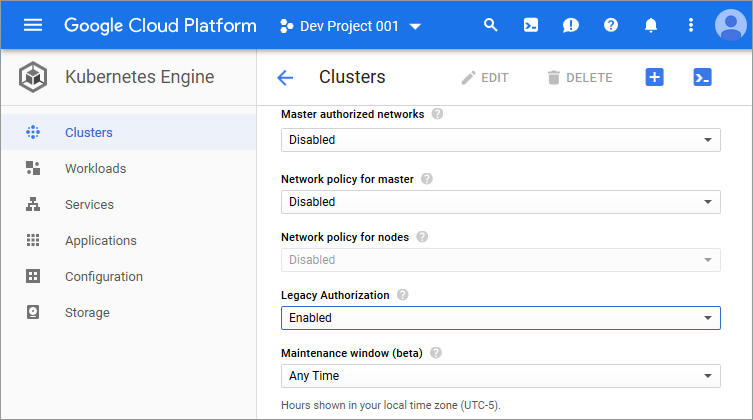Screen dimensions: 753x420
Task: Select Workloads in the sidebar
Action: tap(129, 168)
